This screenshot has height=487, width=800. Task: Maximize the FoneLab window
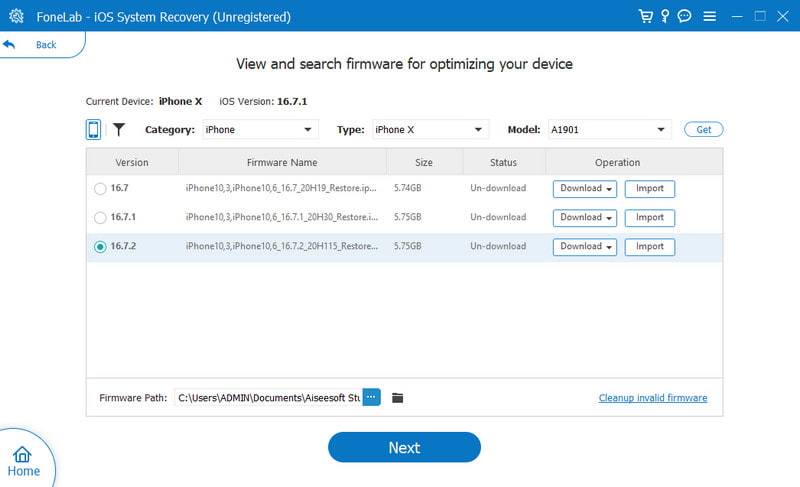point(760,16)
